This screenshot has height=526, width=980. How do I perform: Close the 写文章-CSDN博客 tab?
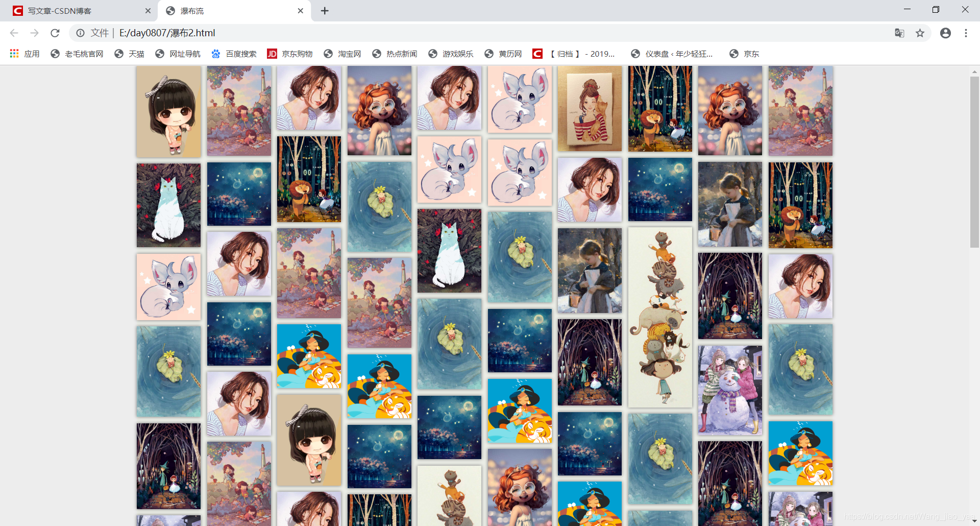click(148, 11)
